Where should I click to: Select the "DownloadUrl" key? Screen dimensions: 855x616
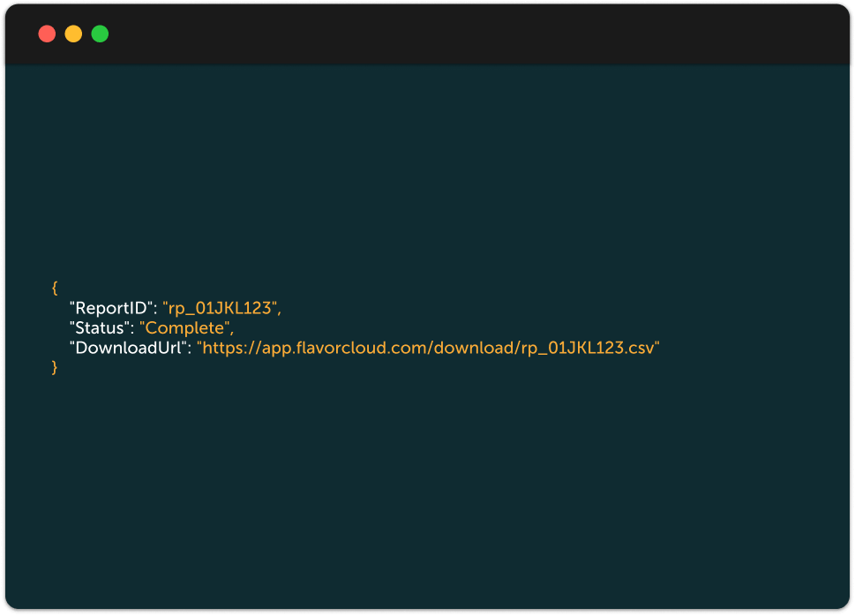(x=128, y=348)
